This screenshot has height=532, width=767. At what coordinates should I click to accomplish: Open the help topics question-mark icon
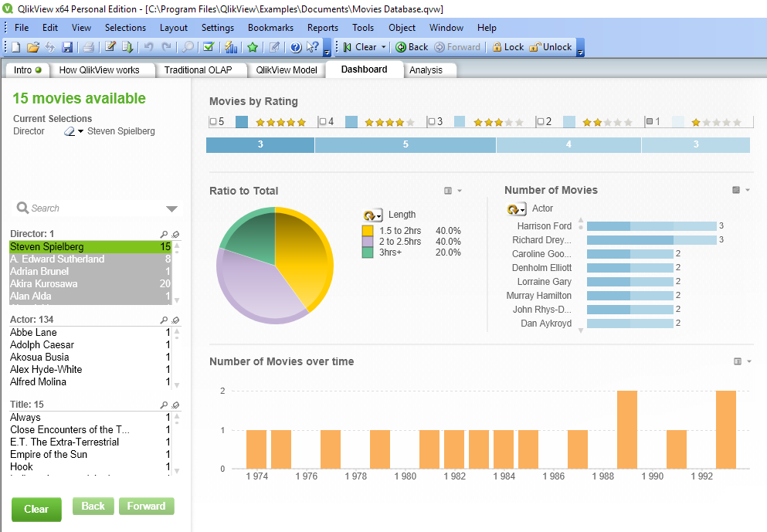(296, 47)
